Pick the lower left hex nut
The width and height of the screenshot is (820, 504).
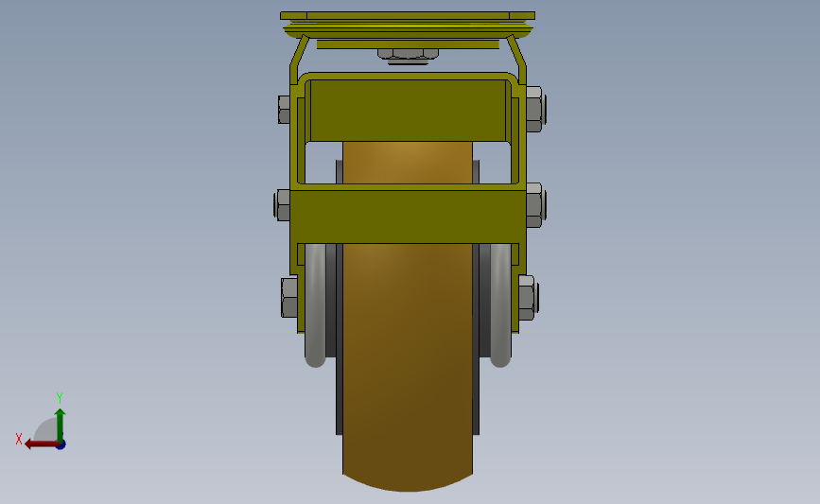(289, 298)
